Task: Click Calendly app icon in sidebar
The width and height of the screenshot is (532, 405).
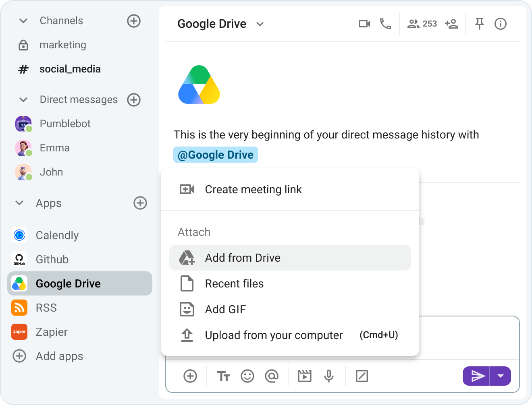Action: pos(19,235)
